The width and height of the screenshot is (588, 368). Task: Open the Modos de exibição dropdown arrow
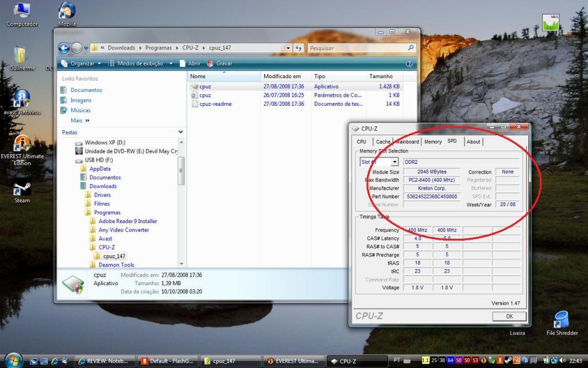tap(171, 63)
